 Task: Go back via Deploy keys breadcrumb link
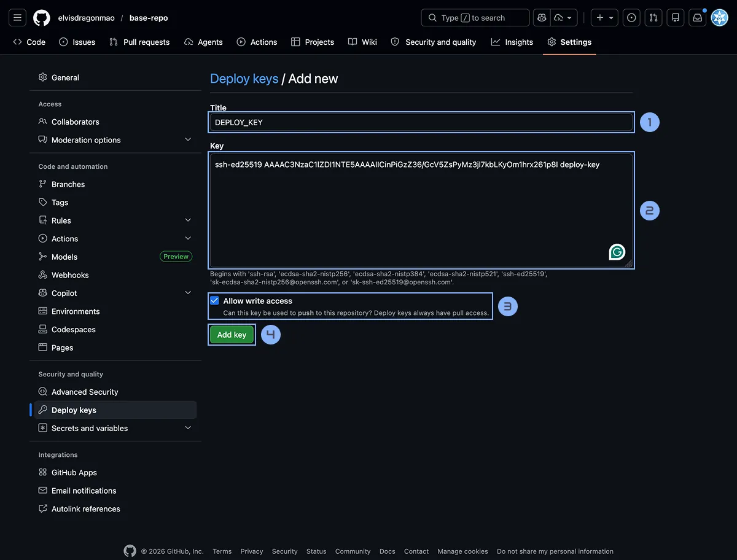[x=244, y=79]
